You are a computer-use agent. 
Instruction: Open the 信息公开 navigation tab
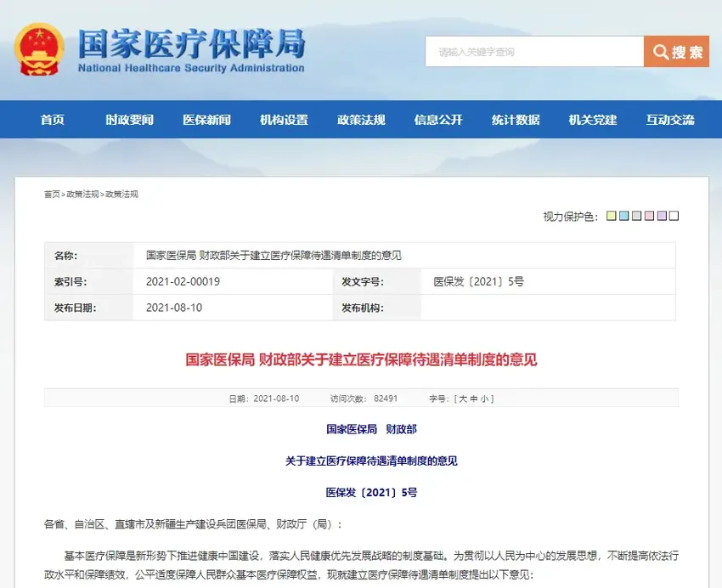[x=438, y=120]
